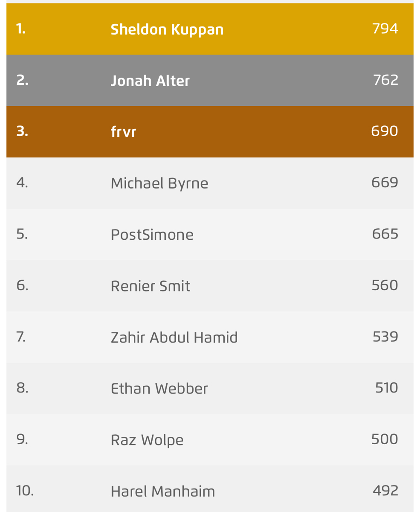
Task: Click the score 762
Action: (385, 80)
